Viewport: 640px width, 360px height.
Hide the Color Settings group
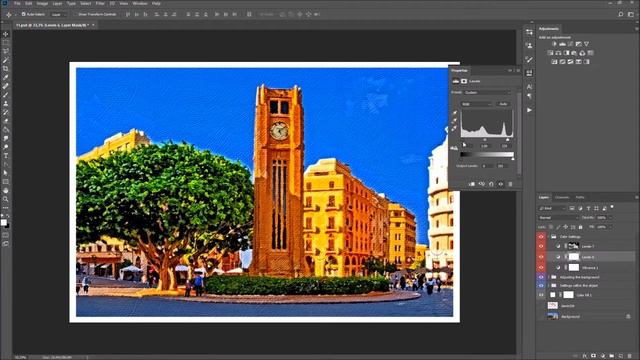tap(541, 236)
